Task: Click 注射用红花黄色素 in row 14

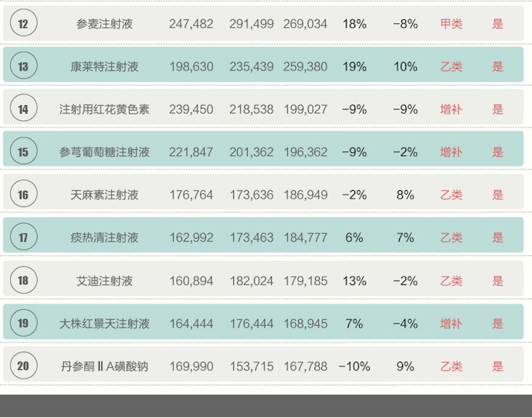Action: [x=104, y=110]
